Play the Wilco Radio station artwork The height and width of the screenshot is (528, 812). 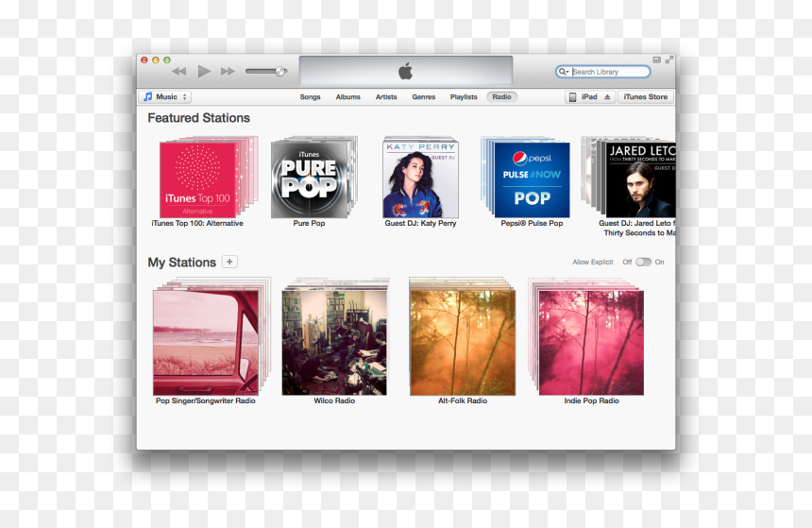click(334, 343)
